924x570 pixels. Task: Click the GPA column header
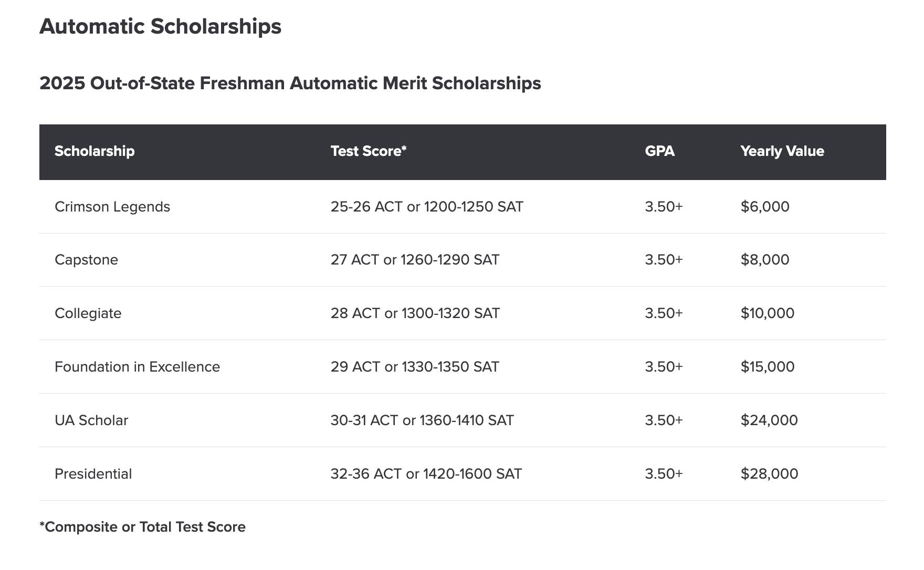pos(660,151)
